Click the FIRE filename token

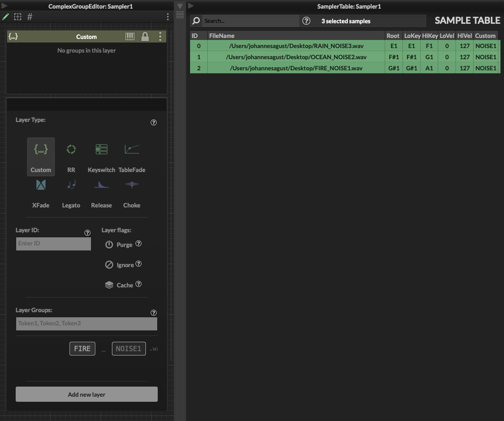[x=82, y=349]
